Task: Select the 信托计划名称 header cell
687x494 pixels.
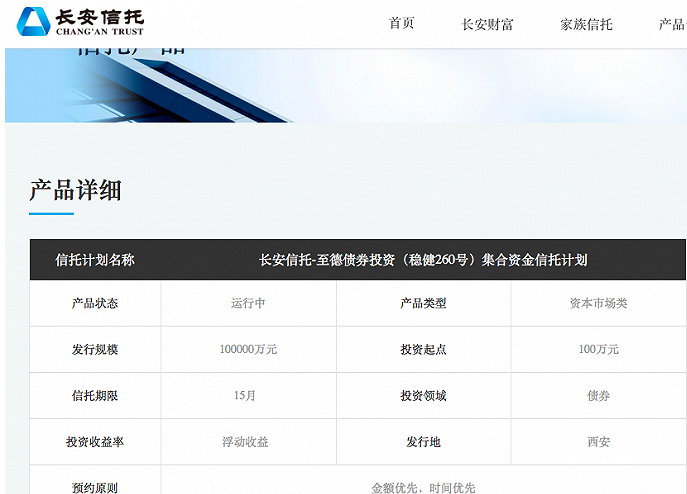Action: pos(95,260)
